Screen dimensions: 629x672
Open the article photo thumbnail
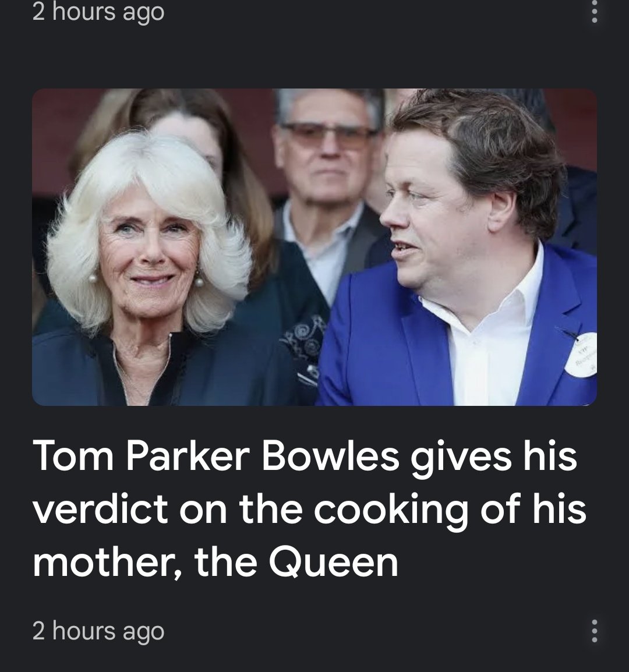pos(314,247)
